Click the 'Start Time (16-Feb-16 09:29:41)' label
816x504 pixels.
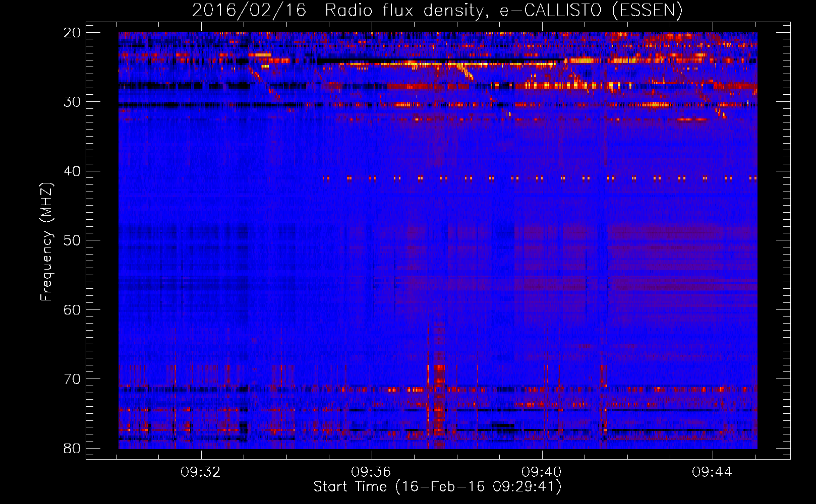click(x=437, y=487)
